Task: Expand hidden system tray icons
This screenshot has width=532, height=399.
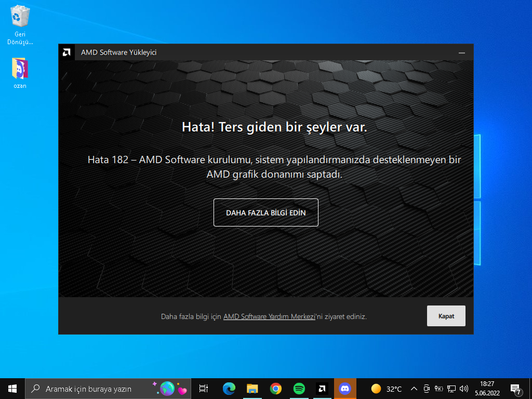Action: point(414,389)
